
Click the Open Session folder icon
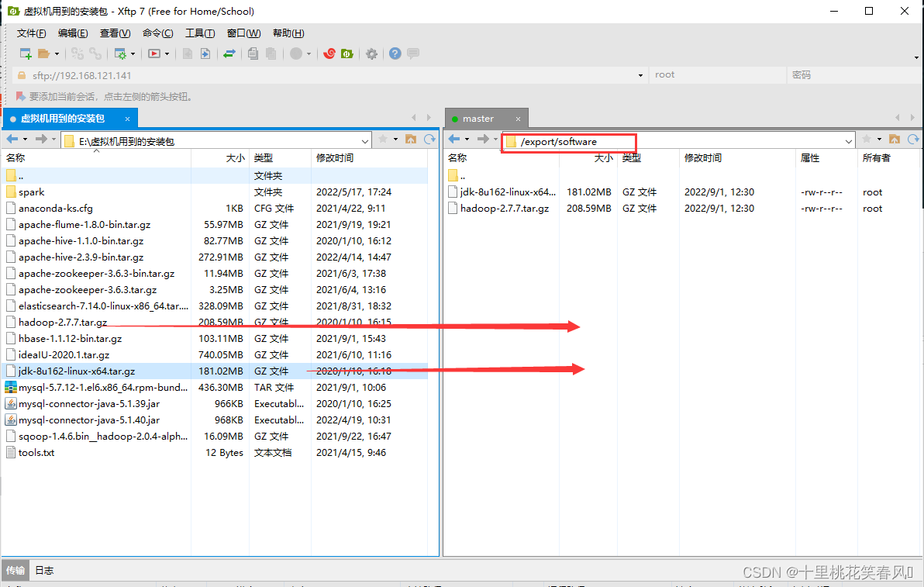pyautogui.click(x=43, y=54)
